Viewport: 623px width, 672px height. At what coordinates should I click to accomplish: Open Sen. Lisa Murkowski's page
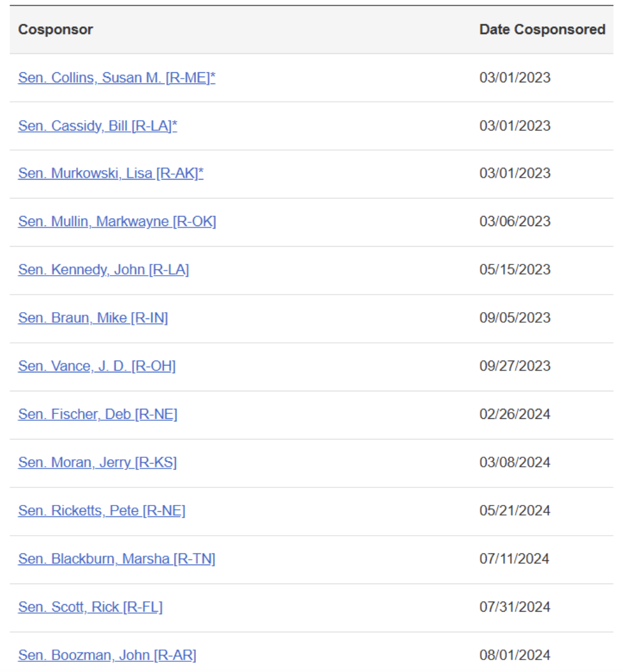[x=111, y=173]
